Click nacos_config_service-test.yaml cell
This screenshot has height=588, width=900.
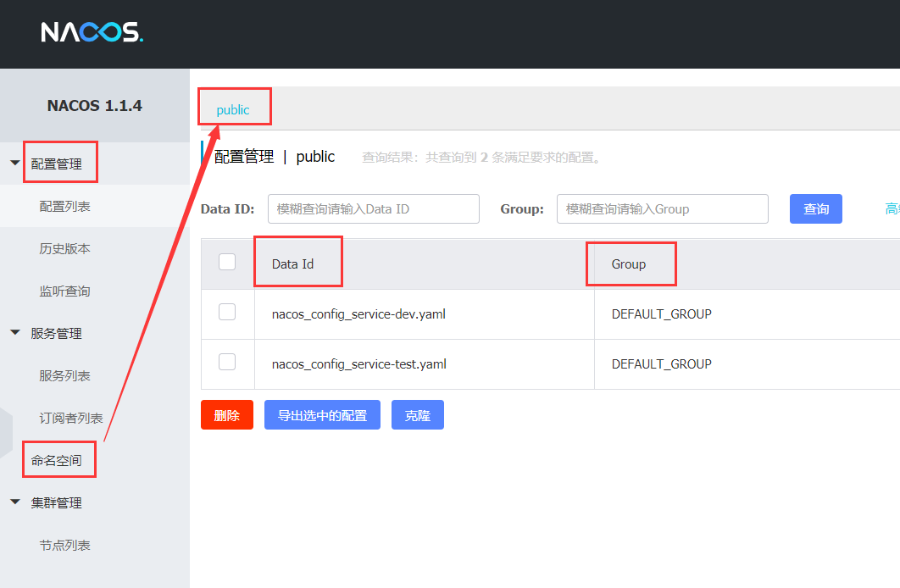pyautogui.click(x=359, y=364)
